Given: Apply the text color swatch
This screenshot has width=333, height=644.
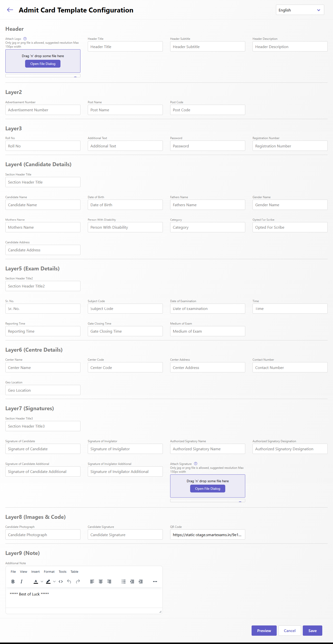Looking at the screenshot, I should (36, 582).
